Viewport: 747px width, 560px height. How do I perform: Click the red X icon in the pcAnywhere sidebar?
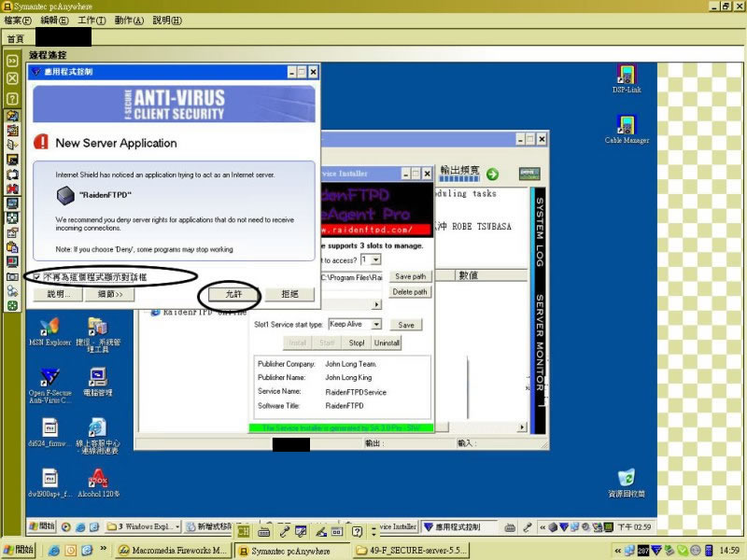pyautogui.click(x=12, y=189)
